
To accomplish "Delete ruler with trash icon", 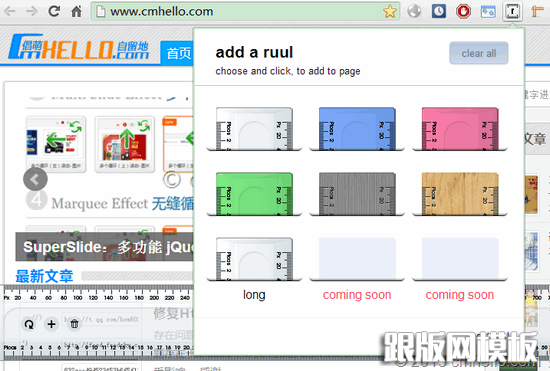I will coord(74,324).
